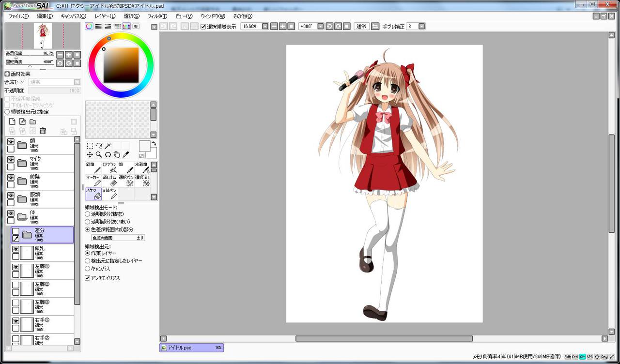Choose the 選択消し selection eraser
This screenshot has width=620, height=364.
click(x=141, y=181)
